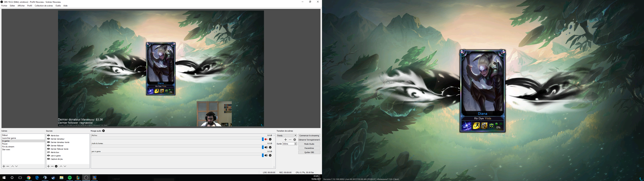Open Audio du bureau gear settings

(x=270, y=147)
